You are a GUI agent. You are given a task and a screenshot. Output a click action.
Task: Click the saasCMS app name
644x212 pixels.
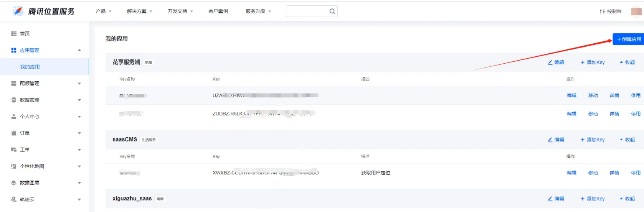[125, 140]
